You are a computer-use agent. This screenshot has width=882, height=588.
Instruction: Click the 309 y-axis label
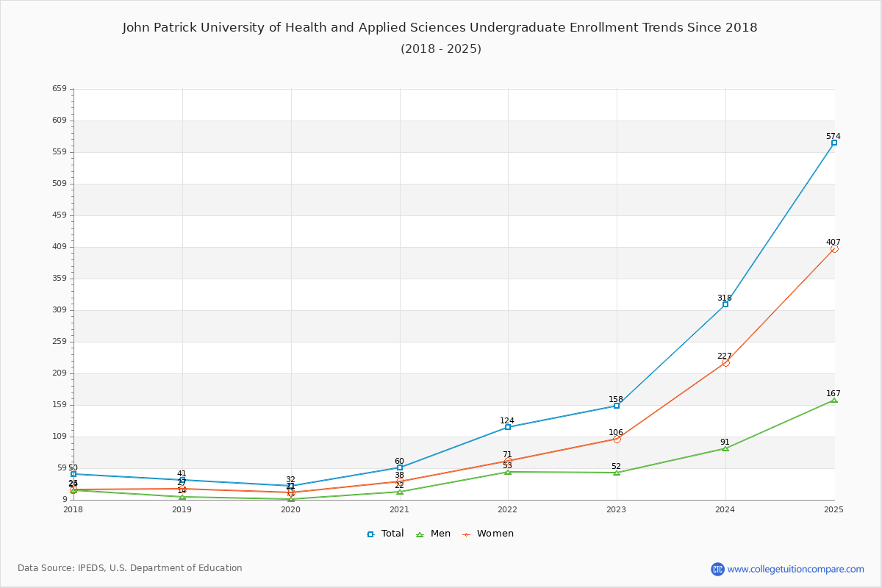point(59,310)
